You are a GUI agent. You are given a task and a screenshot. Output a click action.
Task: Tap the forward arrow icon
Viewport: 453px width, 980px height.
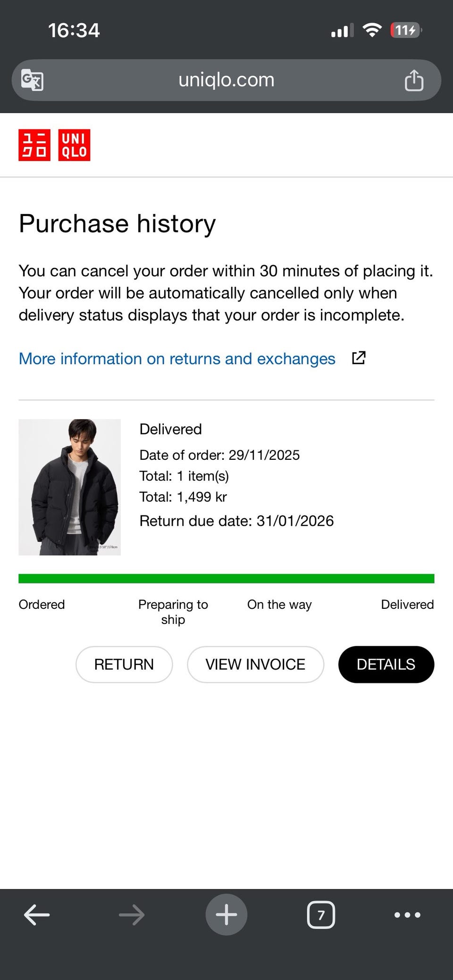click(x=132, y=914)
